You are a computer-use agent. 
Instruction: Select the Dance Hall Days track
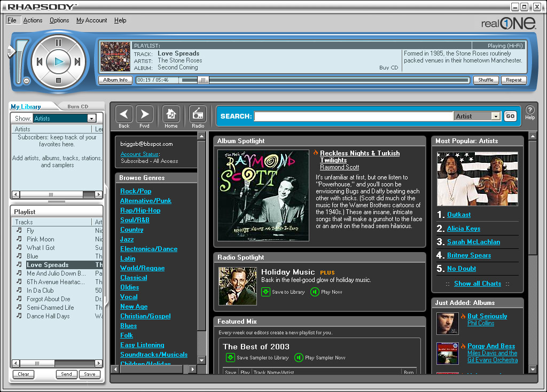(48, 316)
